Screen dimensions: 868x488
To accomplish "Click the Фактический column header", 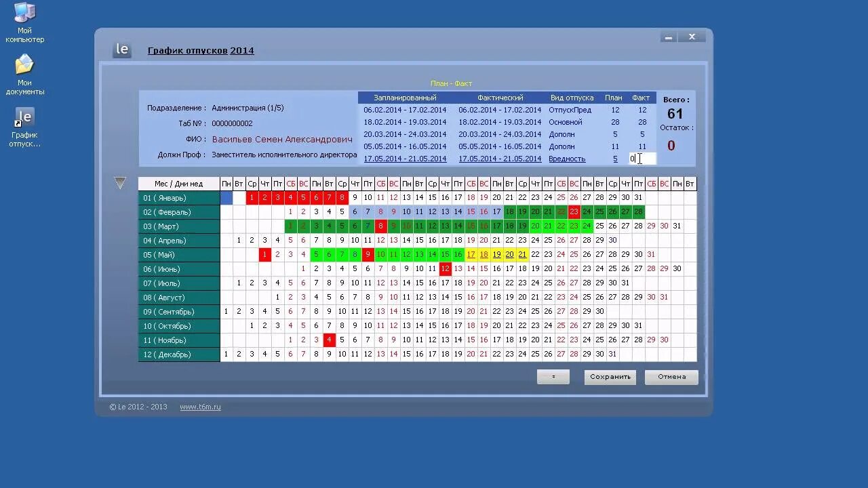I will point(500,98).
